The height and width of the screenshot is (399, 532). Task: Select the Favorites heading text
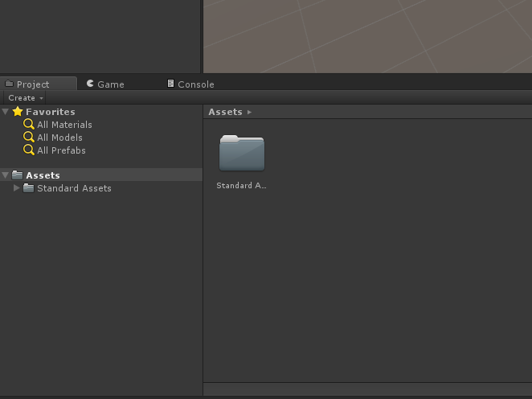pyautogui.click(x=51, y=112)
